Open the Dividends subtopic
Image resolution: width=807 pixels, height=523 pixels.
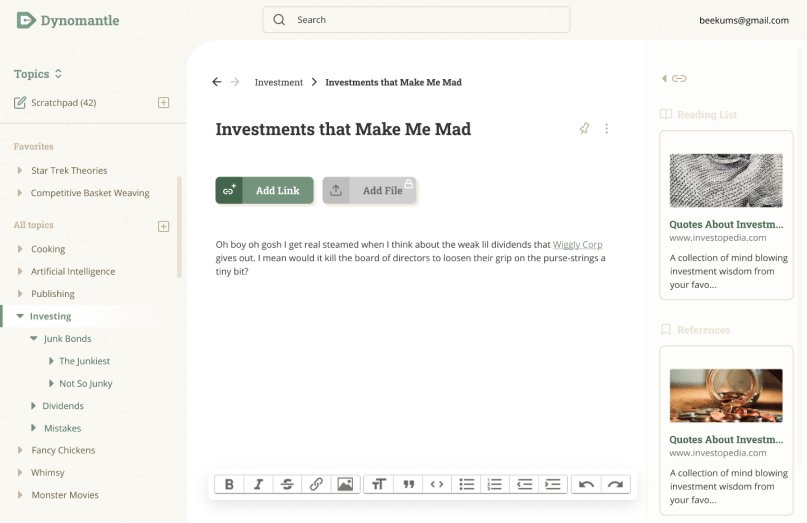tap(63, 406)
